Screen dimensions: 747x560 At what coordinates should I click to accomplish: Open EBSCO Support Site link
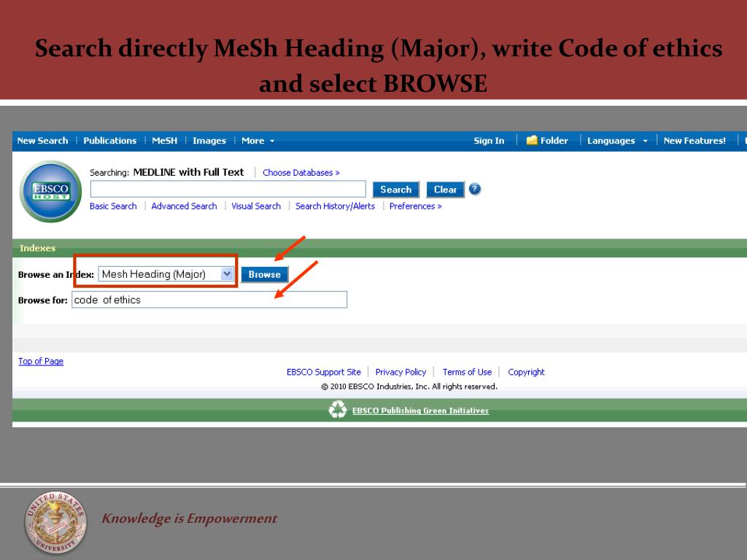click(x=323, y=372)
